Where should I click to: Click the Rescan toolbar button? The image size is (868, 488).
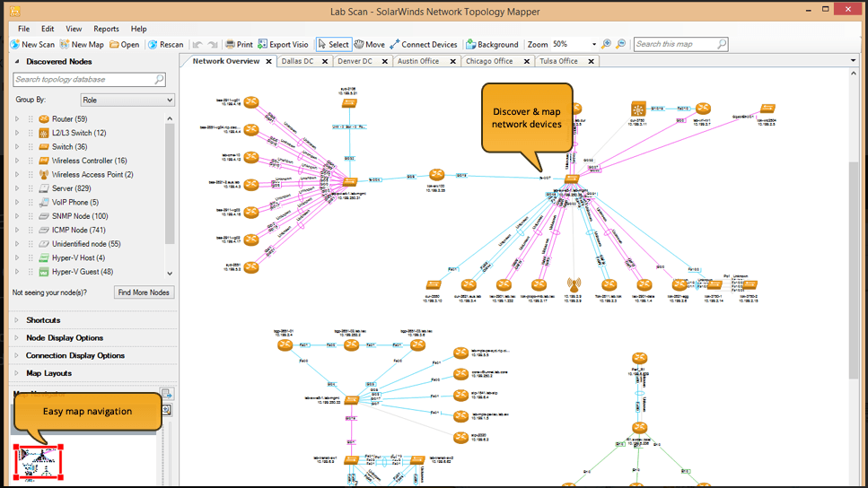(166, 44)
